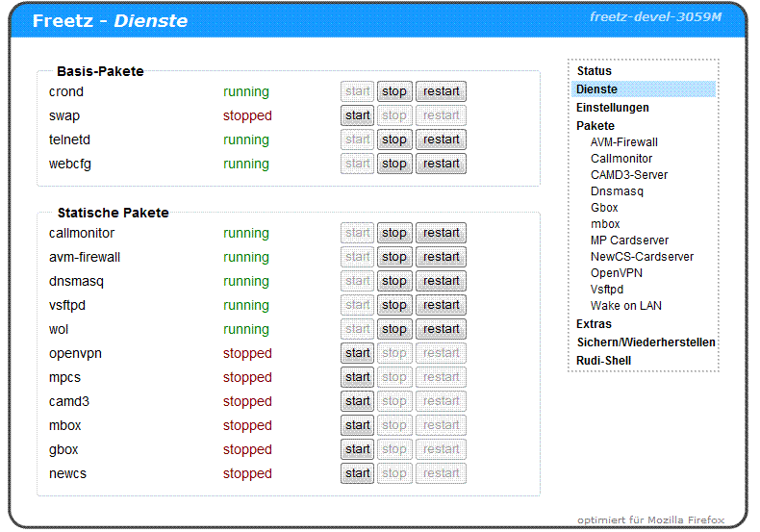
Task: Stop the wol service
Action: [x=393, y=330]
